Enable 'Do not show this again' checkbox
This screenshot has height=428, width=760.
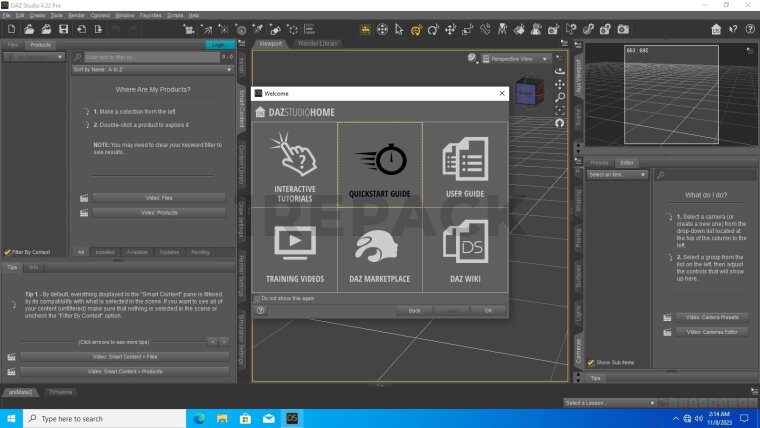click(x=257, y=298)
